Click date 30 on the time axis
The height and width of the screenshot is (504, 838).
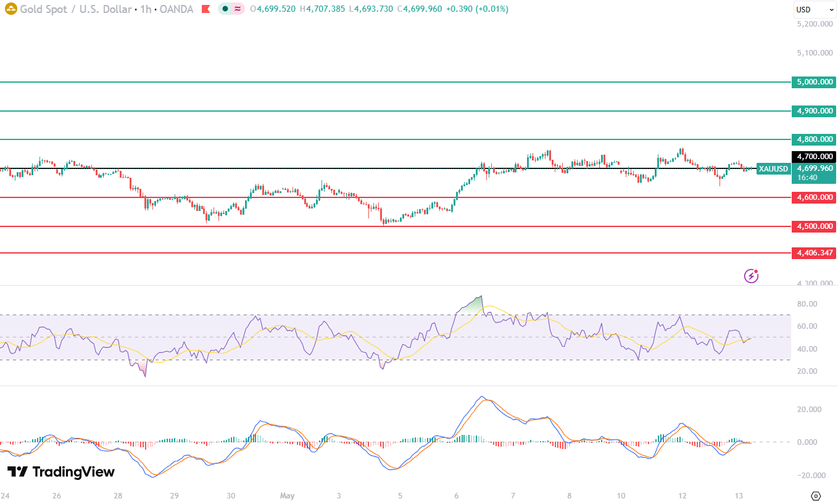tap(231, 495)
